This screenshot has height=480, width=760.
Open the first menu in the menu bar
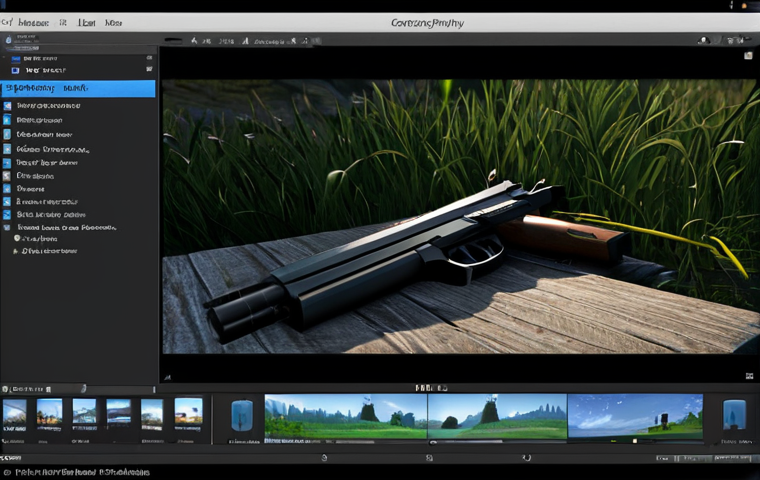coord(7,22)
